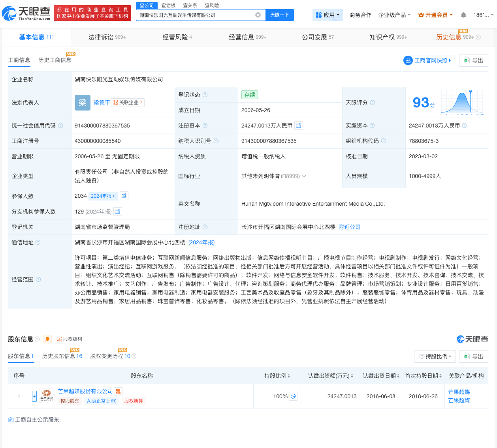This screenshot has width=497, height=448.
Task: Open the notification bell in the header
Action: (x=463, y=15)
